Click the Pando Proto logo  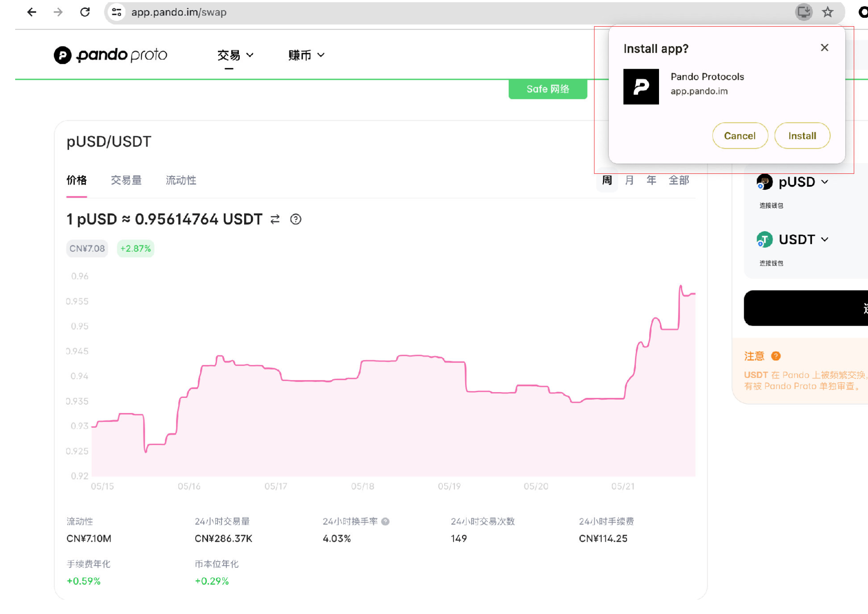[x=111, y=55]
